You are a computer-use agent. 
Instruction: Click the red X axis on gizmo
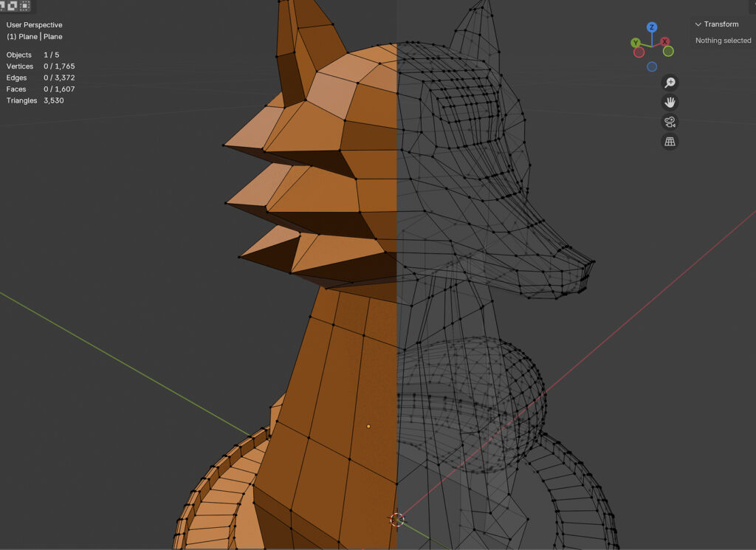(x=665, y=42)
